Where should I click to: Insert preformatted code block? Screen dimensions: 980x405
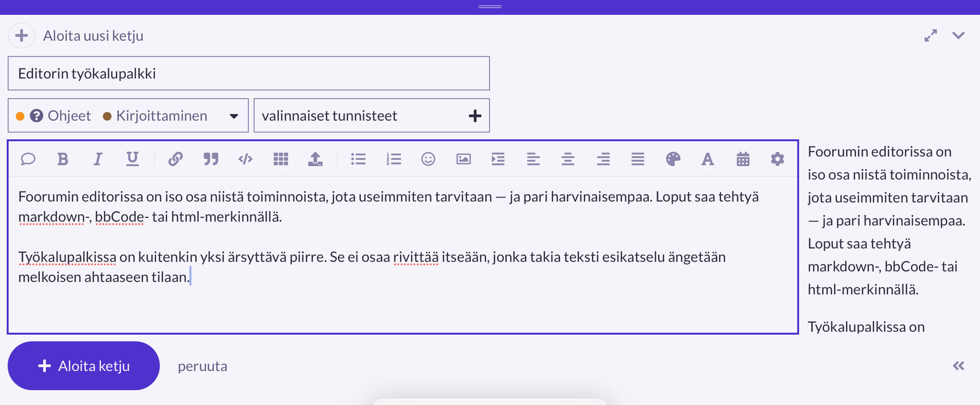245,159
